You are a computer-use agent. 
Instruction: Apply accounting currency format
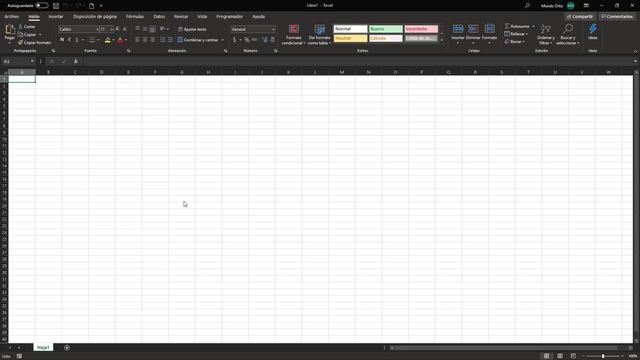pos(234,40)
